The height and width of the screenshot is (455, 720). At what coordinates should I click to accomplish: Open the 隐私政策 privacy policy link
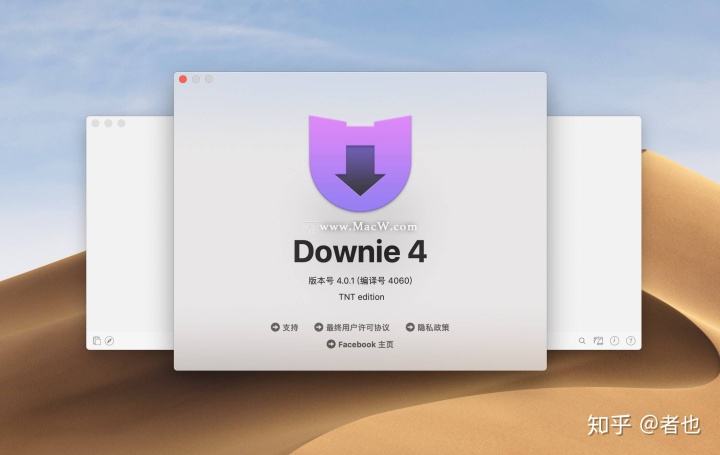click(427, 327)
